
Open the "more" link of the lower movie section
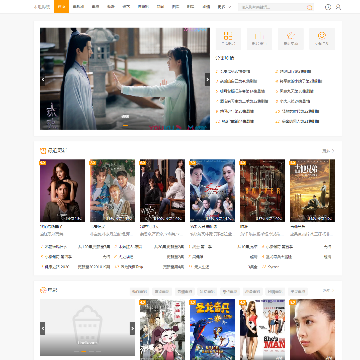tap(328, 291)
